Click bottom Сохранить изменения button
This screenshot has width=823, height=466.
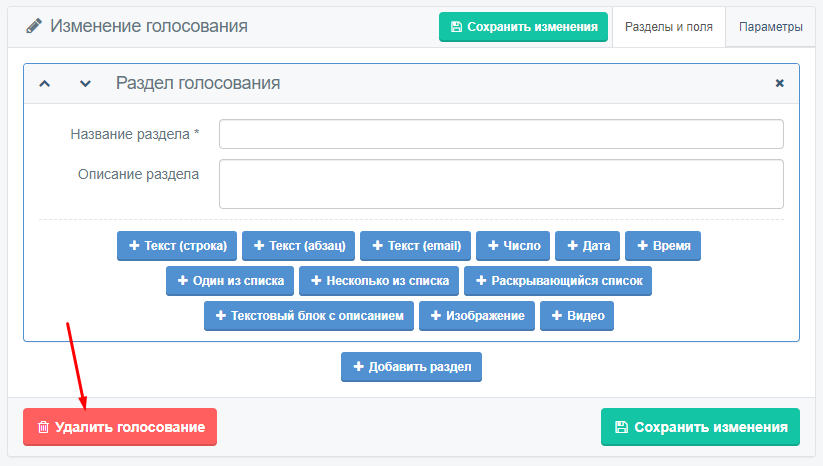[x=700, y=427]
